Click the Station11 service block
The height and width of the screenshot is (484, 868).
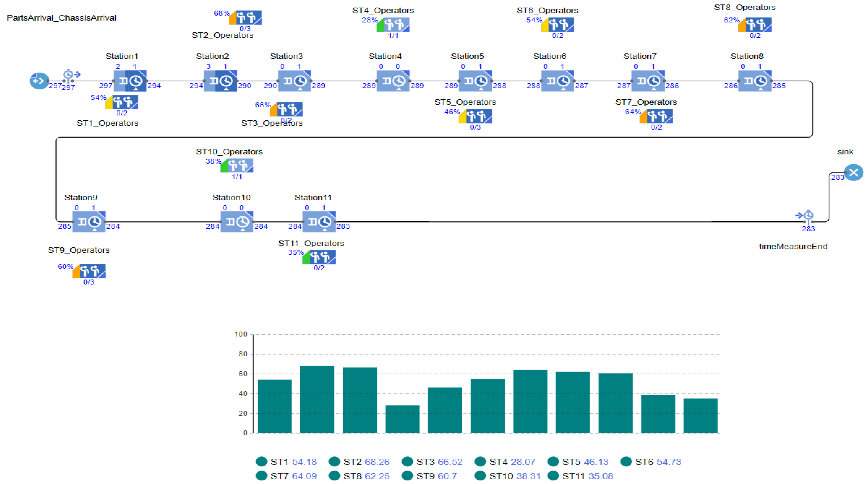coord(319,222)
